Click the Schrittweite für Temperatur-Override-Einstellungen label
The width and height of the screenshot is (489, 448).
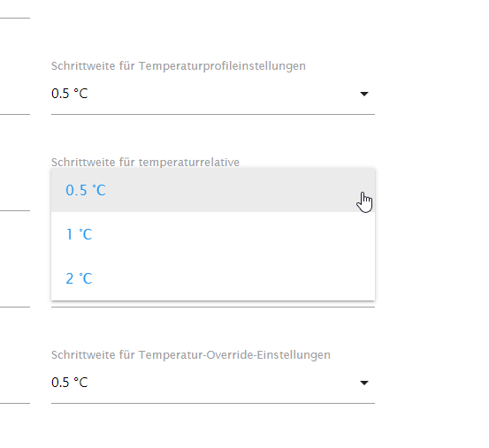191,355
